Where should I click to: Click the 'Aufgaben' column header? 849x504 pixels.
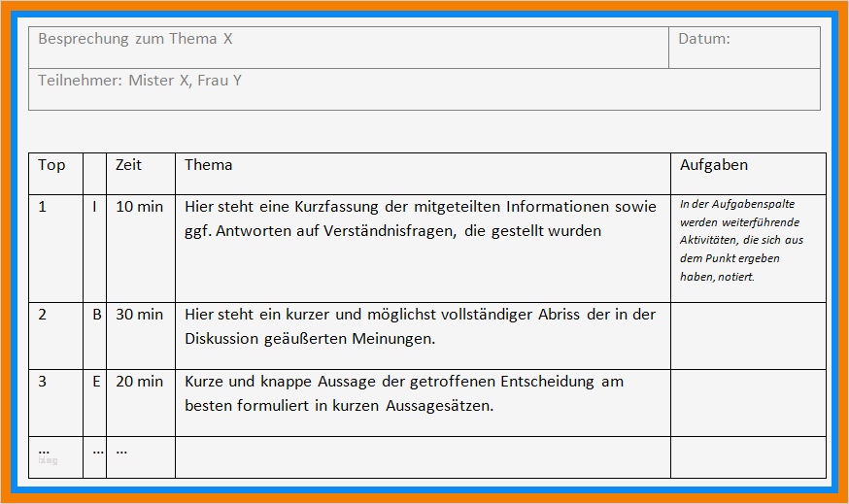click(748, 174)
